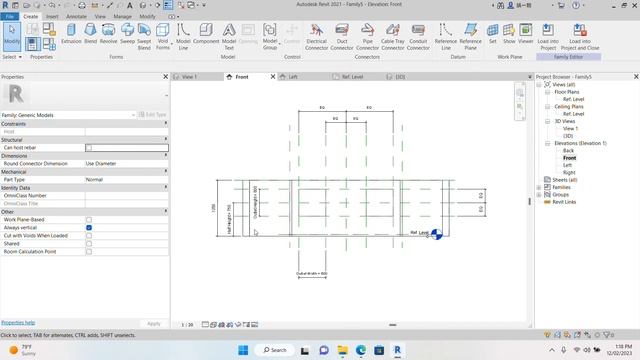Viewport: 640px width, 360px height.
Task: Switch to the Left view tab
Action: pyautogui.click(x=293, y=77)
